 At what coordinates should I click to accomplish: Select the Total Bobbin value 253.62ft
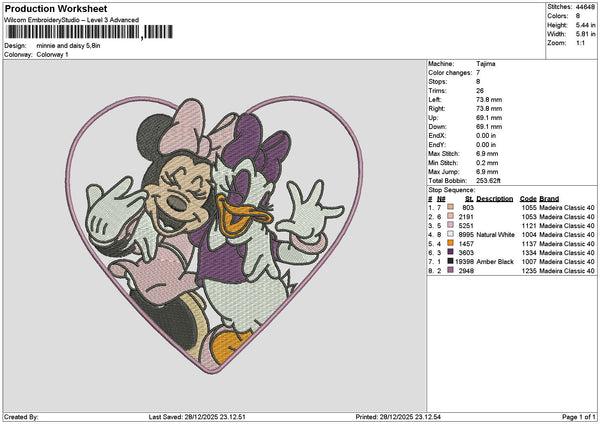(488, 181)
